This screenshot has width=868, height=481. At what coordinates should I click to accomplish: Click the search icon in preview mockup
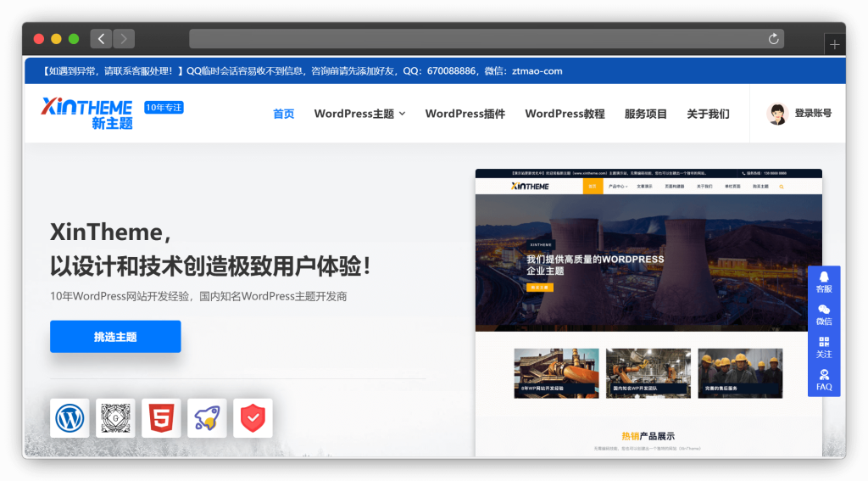(x=782, y=187)
